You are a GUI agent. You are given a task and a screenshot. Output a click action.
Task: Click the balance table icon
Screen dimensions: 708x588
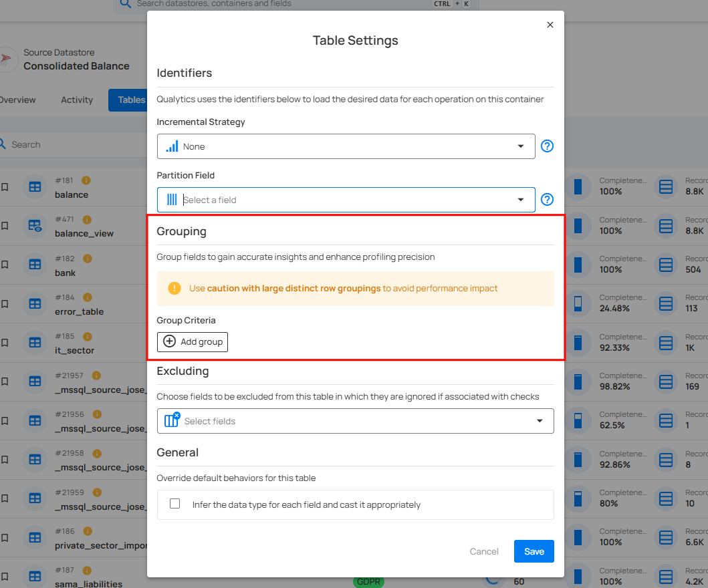point(35,186)
